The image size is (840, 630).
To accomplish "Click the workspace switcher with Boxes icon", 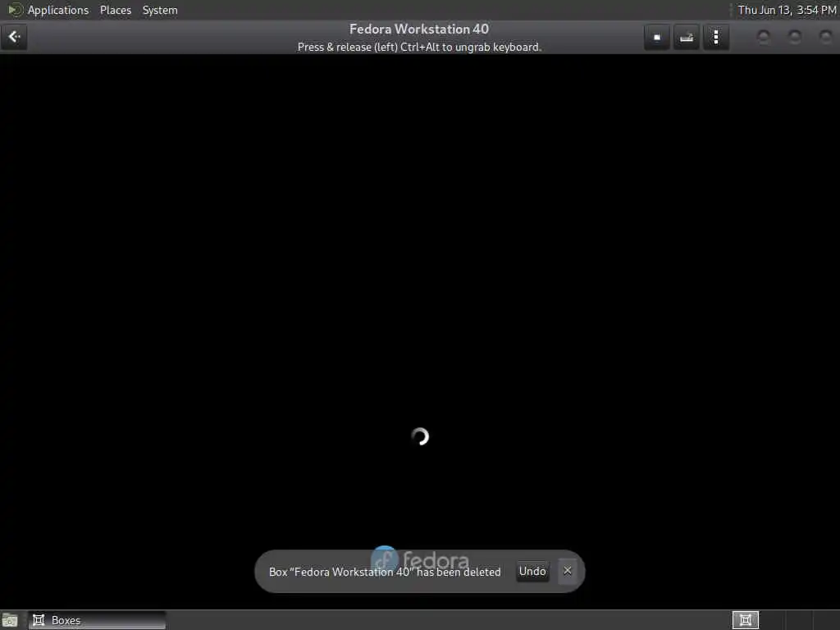I will pyautogui.click(x=745, y=620).
